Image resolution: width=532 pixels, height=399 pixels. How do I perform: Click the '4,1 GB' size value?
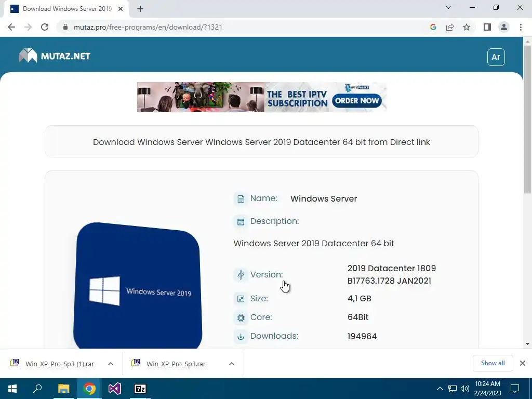click(x=360, y=299)
